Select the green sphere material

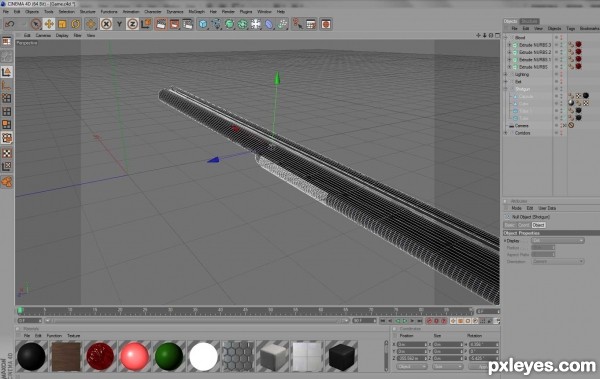[169, 356]
